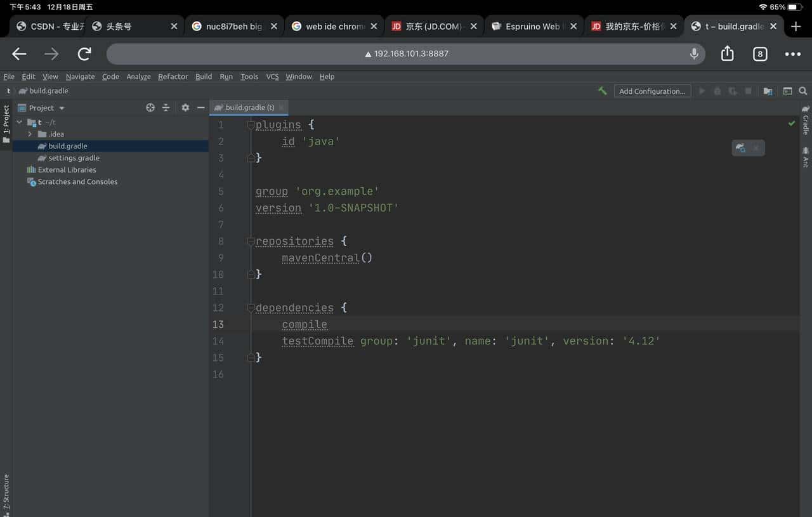Viewport: 812px width, 517px height.
Task: Click the green inspections checkmark above the editor
Action: pos(791,124)
